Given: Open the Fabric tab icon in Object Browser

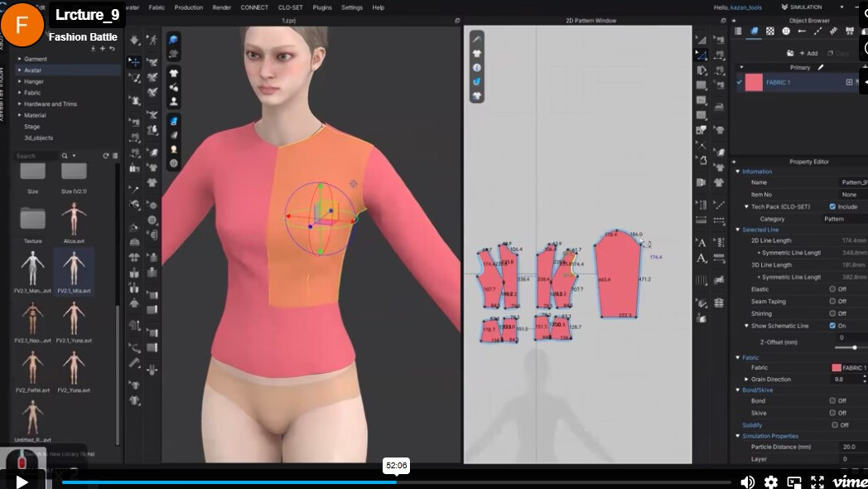Looking at the screenshot, I should [x=755, y=31].
